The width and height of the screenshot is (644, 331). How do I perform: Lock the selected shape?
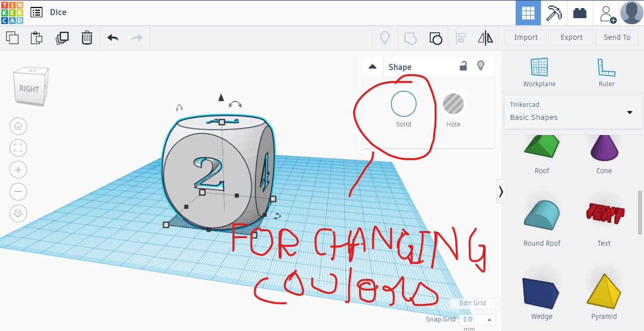tap(463, 66)
